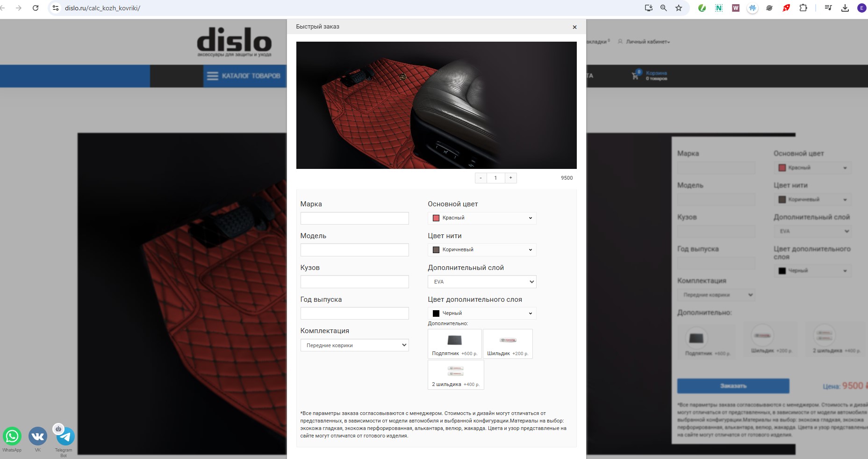The height and width of the screenshot is (459, 868).
Task: Select the Шильдик +200 р. add-on
Action: 508,344
